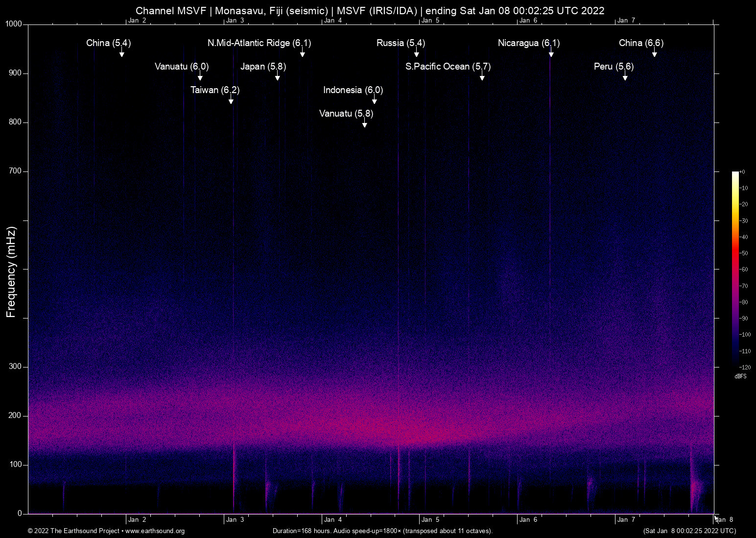The width and height of the screenshot is (756, 538).
Task: Expand the 300 mHz frequency axis label
Action: pyautogui.click(x=15, y=366)
